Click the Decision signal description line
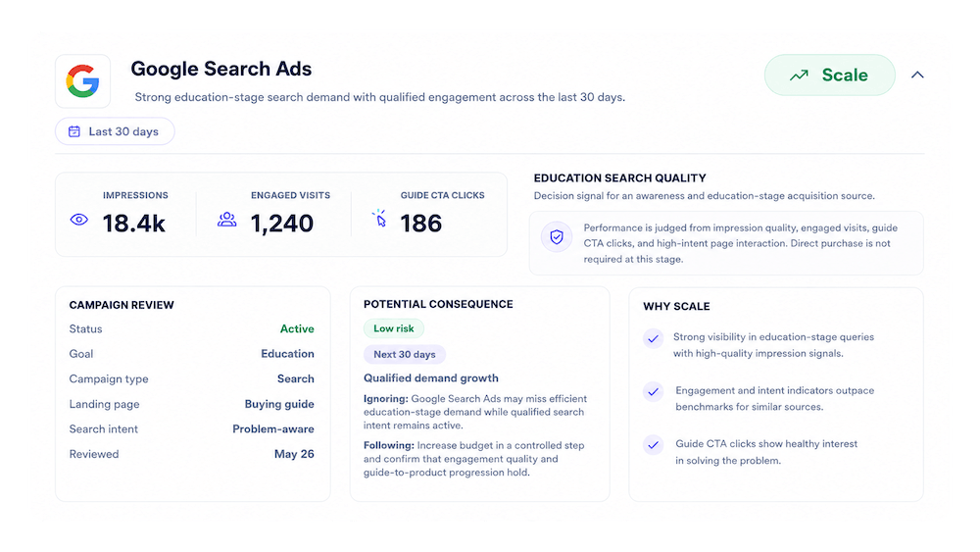This screenshot has width=980, height=552. pos(705,196)
